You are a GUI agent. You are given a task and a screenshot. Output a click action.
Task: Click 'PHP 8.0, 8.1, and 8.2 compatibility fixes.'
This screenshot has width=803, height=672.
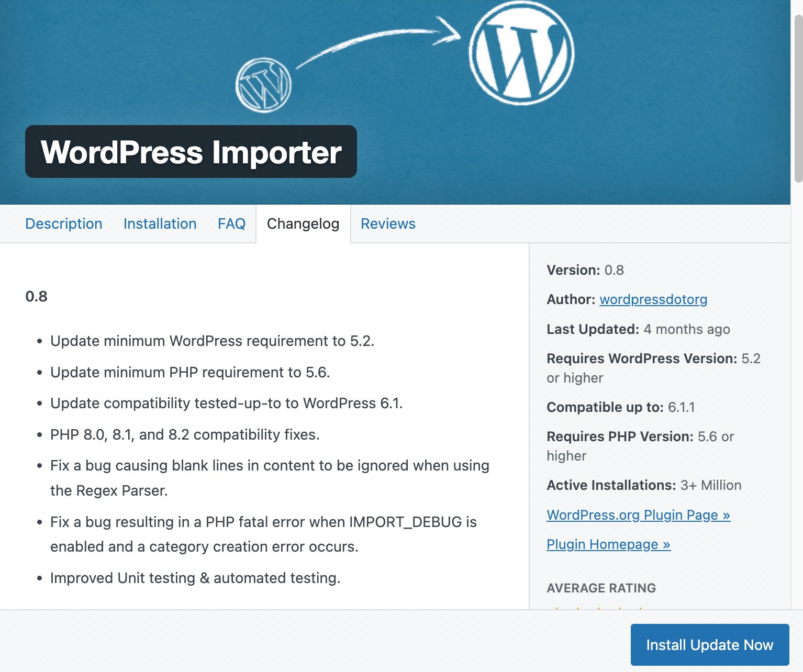pyautogui.click(x=185, y=434)
